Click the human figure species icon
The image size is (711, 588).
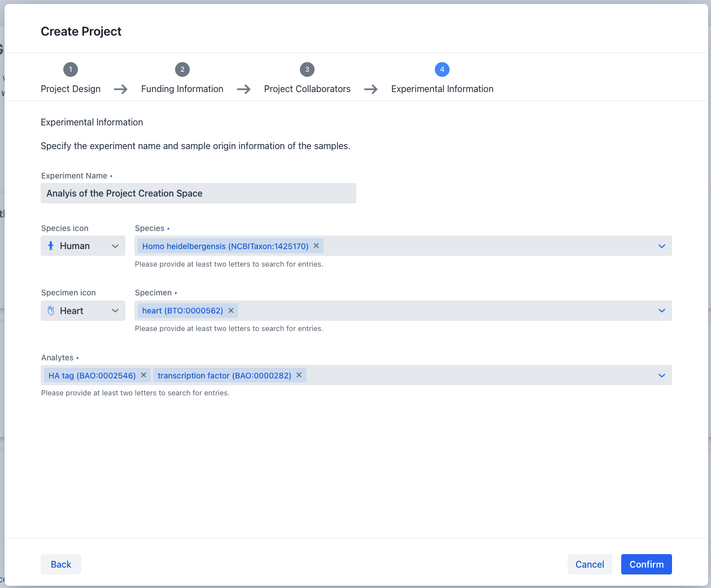pyautogui.click(x=51, y=246)
